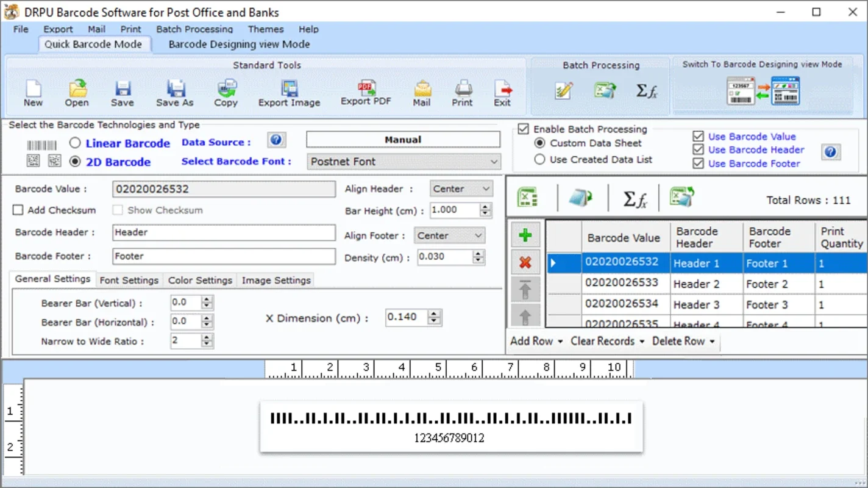
Task: Select the Use Created Data List option
Action: [x=539, y=159]
